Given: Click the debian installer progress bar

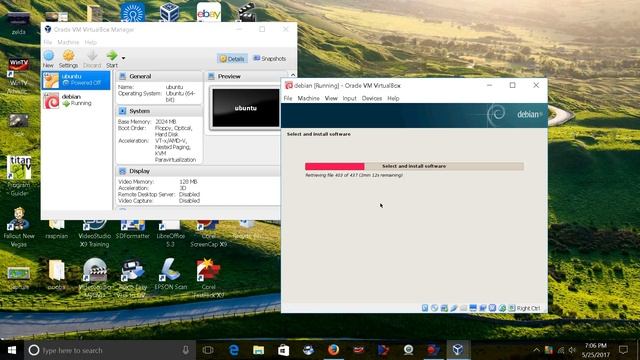Looking at the screenshot, I should [x=414, y=166].
